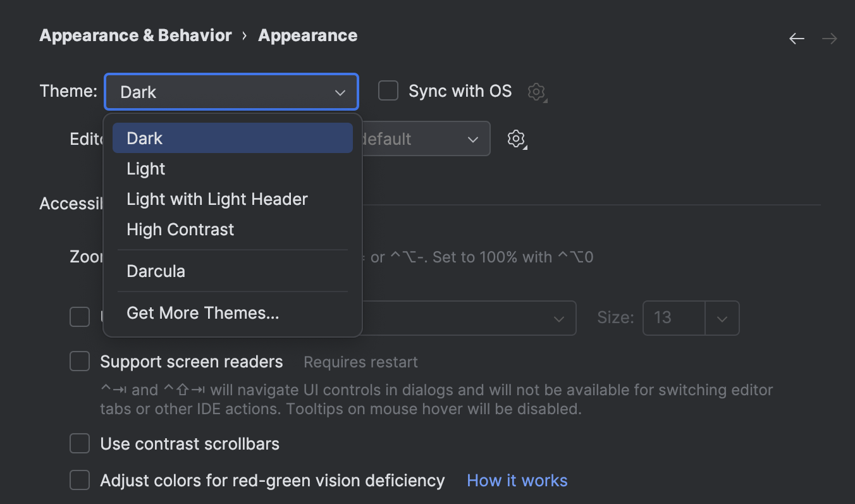The height and width of the screenshot is (504, 855).
Task: Click the font size input field showing 13
Action: click(x=674, y=318)
